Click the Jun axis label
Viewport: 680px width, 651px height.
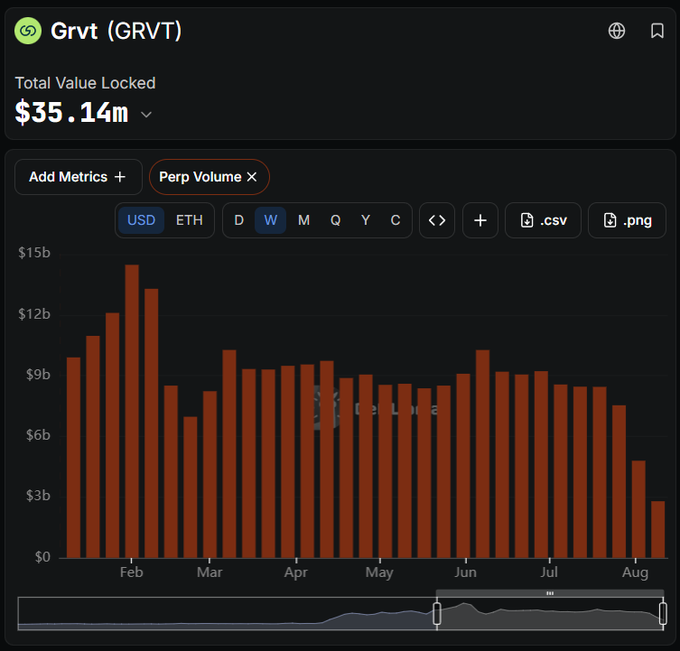[x=465, y=572]
